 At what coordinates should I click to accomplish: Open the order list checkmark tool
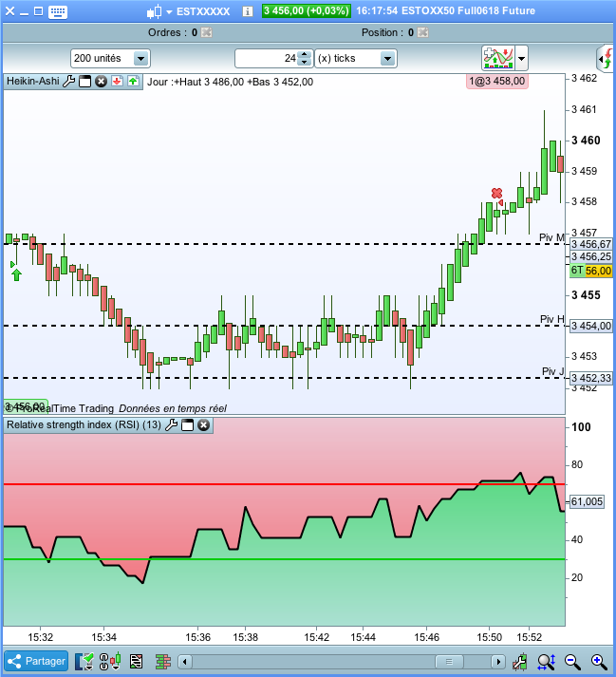coord(84,662)
